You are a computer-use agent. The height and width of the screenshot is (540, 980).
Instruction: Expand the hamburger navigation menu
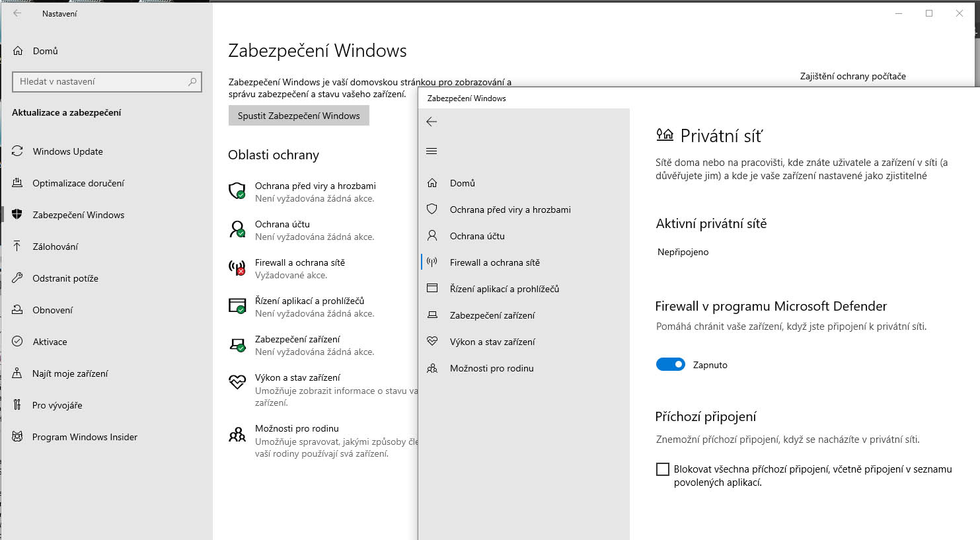point(432,151)
